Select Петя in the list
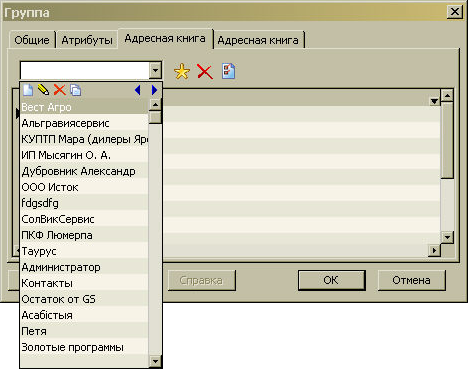The image size is (468, 369). pos(84,331)
